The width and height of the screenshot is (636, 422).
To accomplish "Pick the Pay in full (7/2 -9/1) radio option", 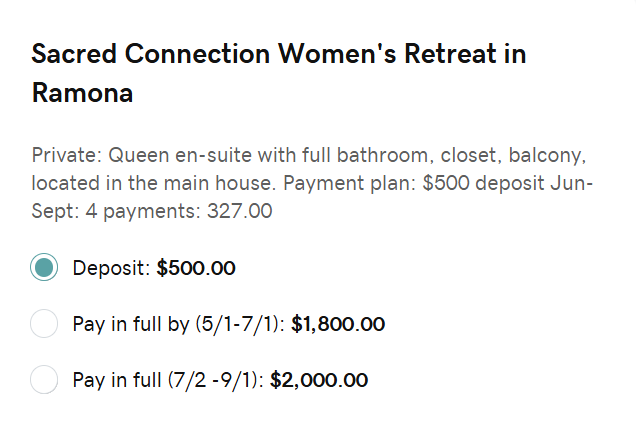I will click(44, 379).
